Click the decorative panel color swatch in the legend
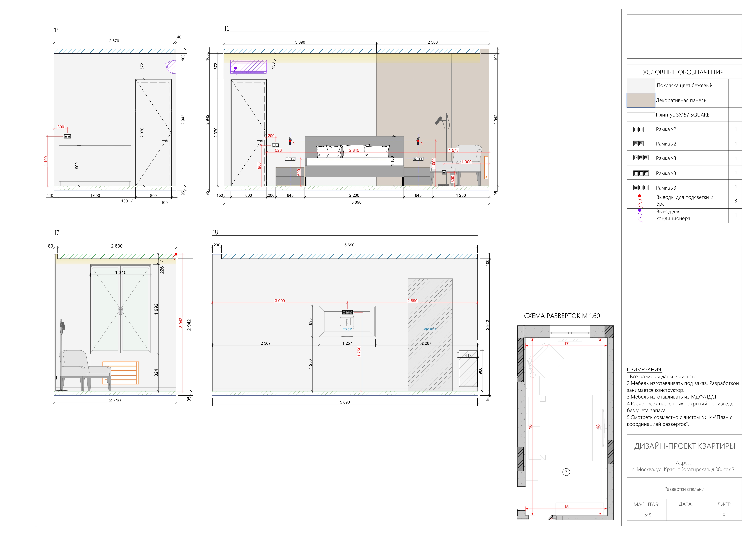The width and height of the screenshot is (756, 535). coord(641,100)
